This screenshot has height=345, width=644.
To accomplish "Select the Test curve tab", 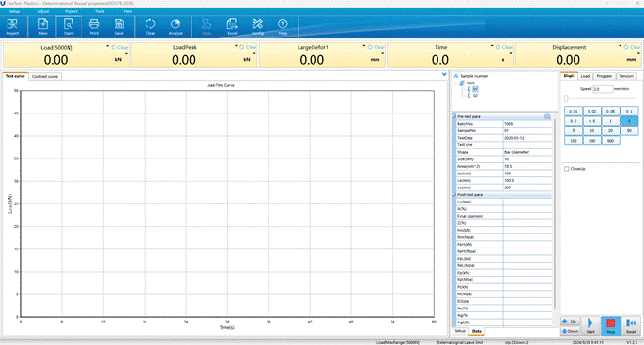I will click(x=15, y=76).
